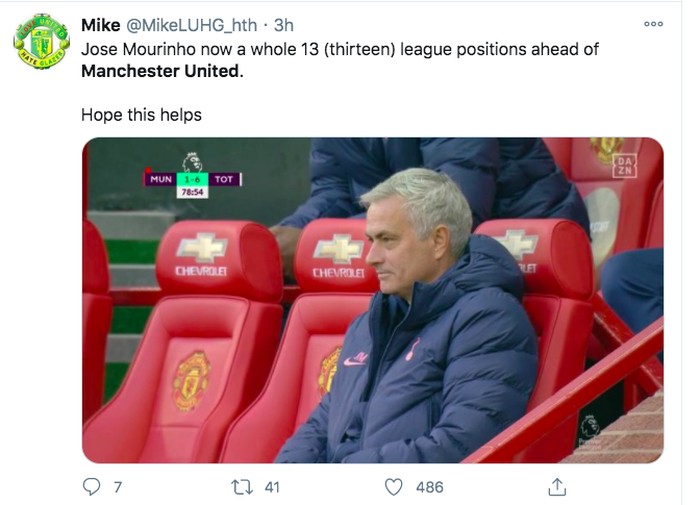Click the retweet count of 41
700x505 pixels.
pos(271,487)
